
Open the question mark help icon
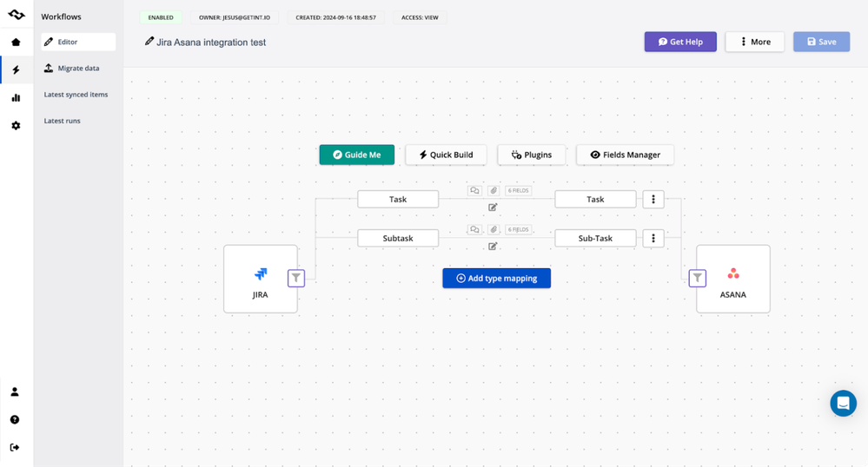tap(15, 419)
